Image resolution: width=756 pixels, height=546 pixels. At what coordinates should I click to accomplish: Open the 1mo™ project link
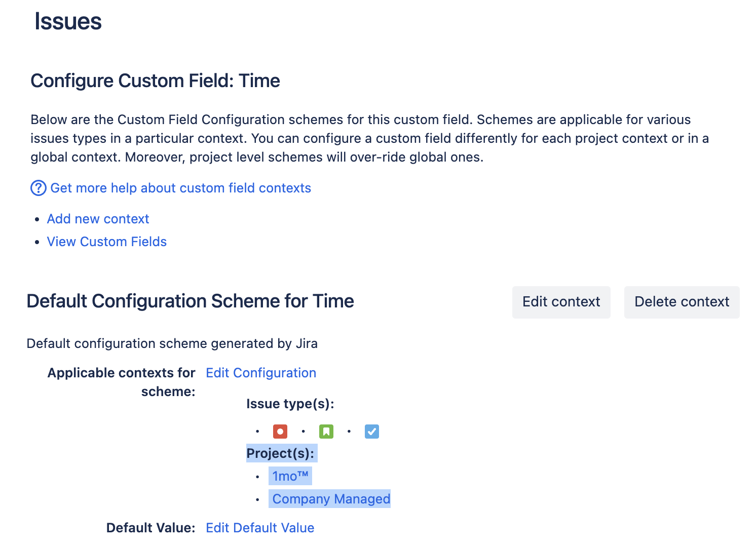click(290, 476)
